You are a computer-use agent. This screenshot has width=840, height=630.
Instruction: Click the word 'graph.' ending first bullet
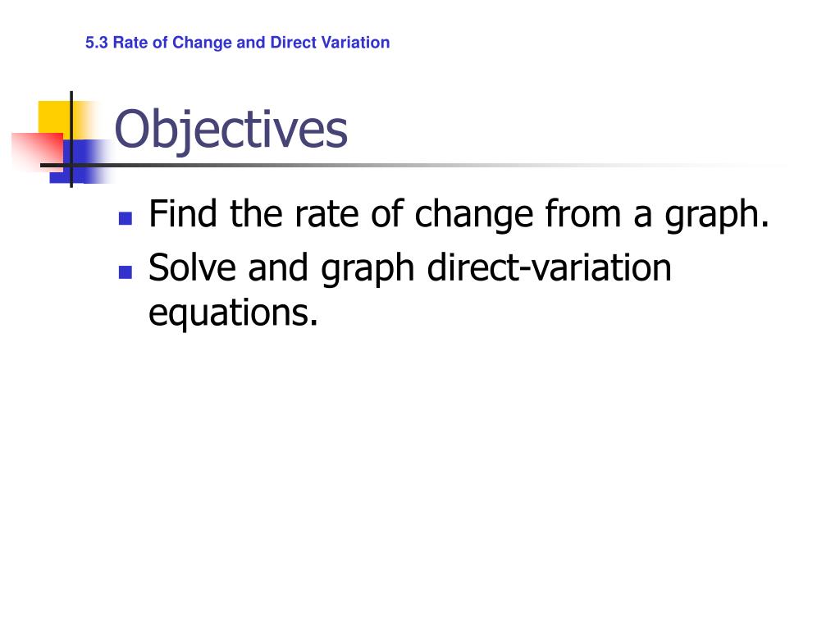point(717,216)
